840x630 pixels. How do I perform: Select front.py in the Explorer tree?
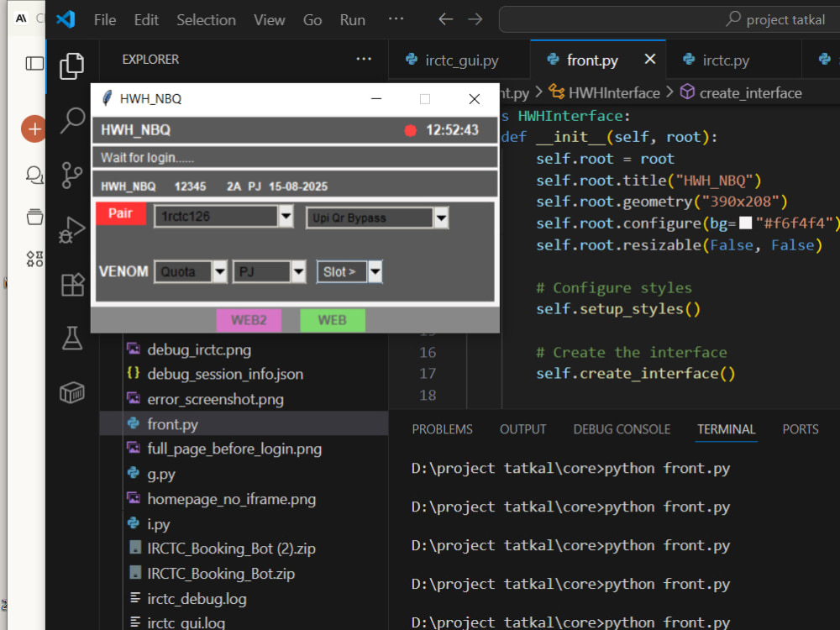(244, 423)
